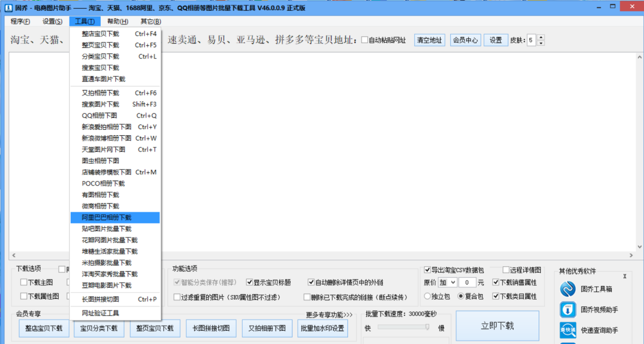Open the 帮助(H) menu
This screenshot has height=344, width=644.
coord(116,21)
